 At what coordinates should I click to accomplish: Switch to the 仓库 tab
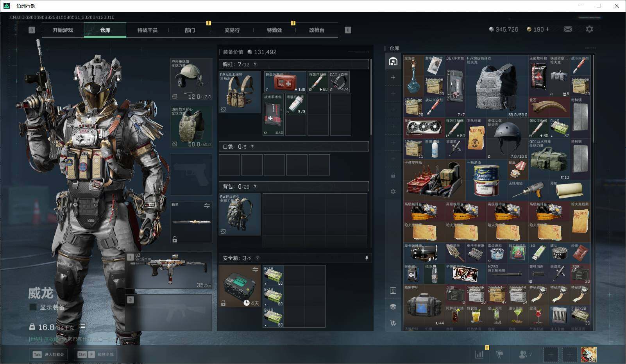coord(105,30)
